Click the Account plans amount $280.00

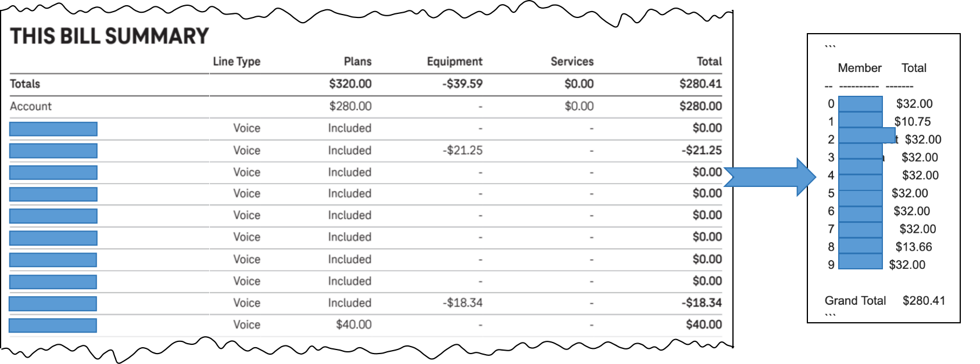(x=350, y=106)
